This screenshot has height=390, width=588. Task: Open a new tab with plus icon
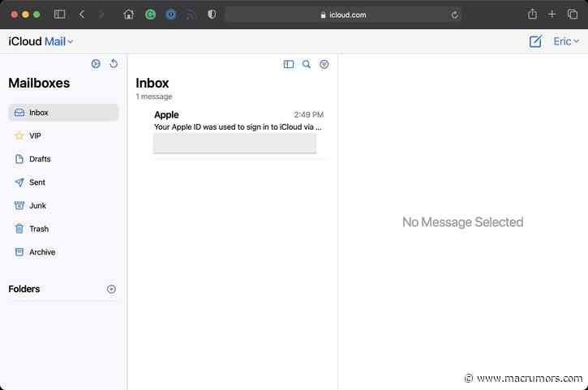552,15
